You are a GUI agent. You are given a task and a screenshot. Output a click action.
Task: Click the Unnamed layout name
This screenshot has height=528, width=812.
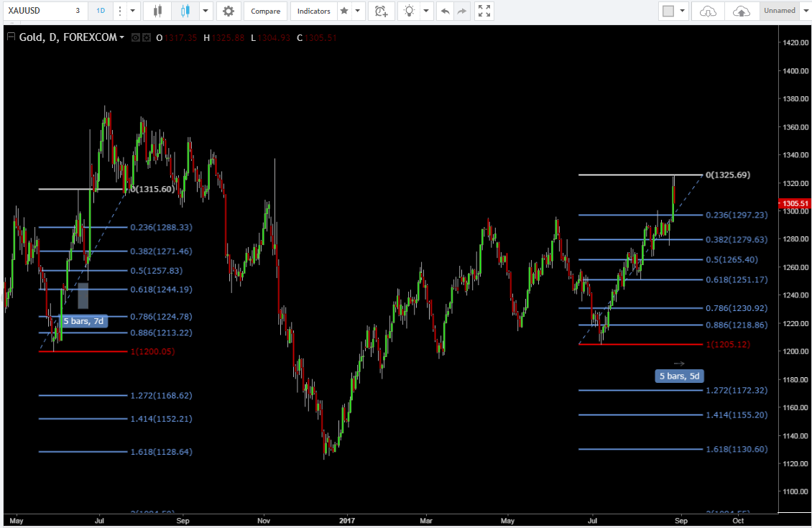pos(780,11)
